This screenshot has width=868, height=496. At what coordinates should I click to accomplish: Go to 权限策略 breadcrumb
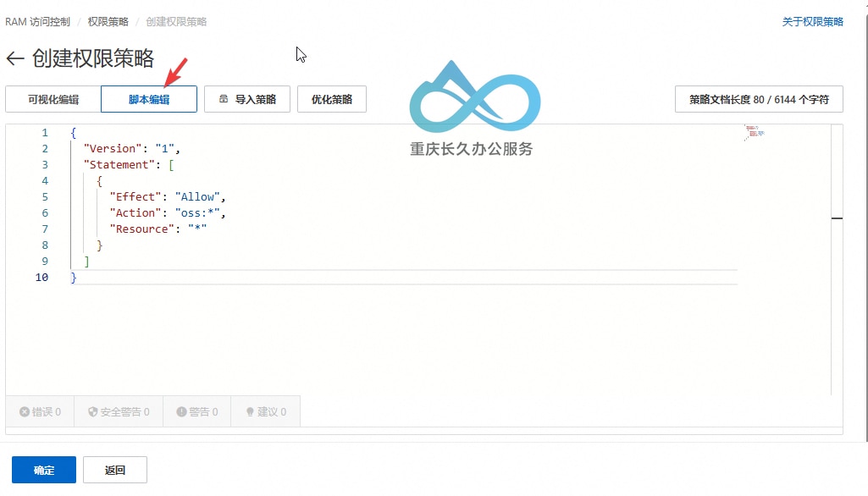pyautogui.click(x=108, y=22)
